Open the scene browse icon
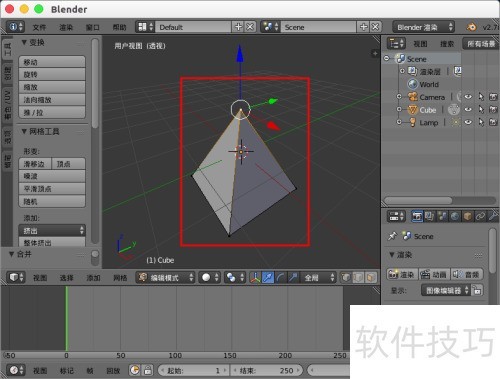Image resolution: width=500 pixels, height=379 pixels. [270, 27]
